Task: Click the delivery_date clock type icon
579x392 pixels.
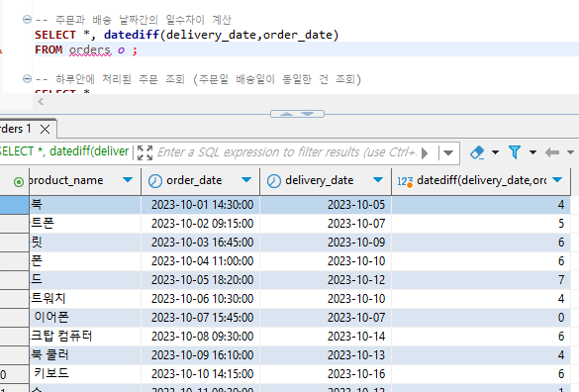Action: point(274,181)
